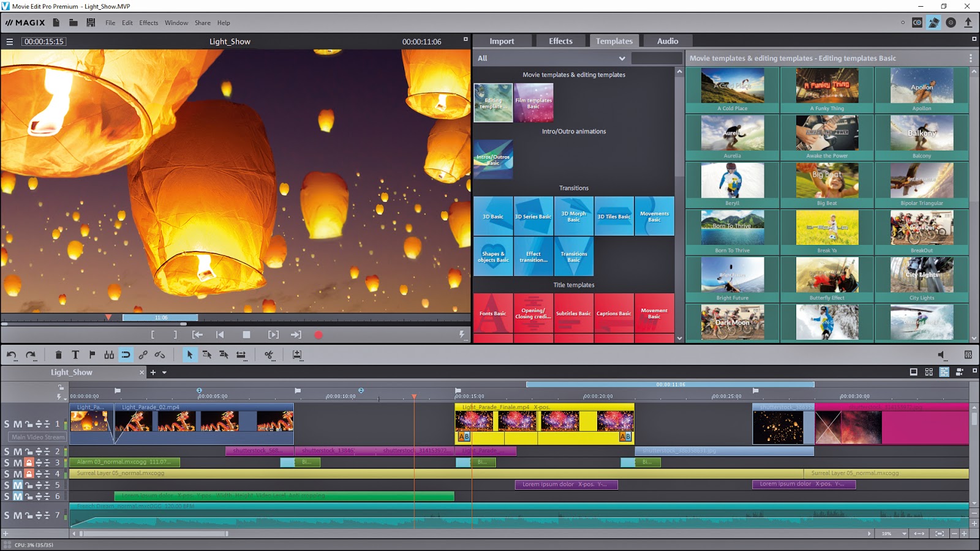Click the orange playhead marker on timeline ruler
Image resolution: width=980 pixels, height=551 pixels.
pos(414,397)
